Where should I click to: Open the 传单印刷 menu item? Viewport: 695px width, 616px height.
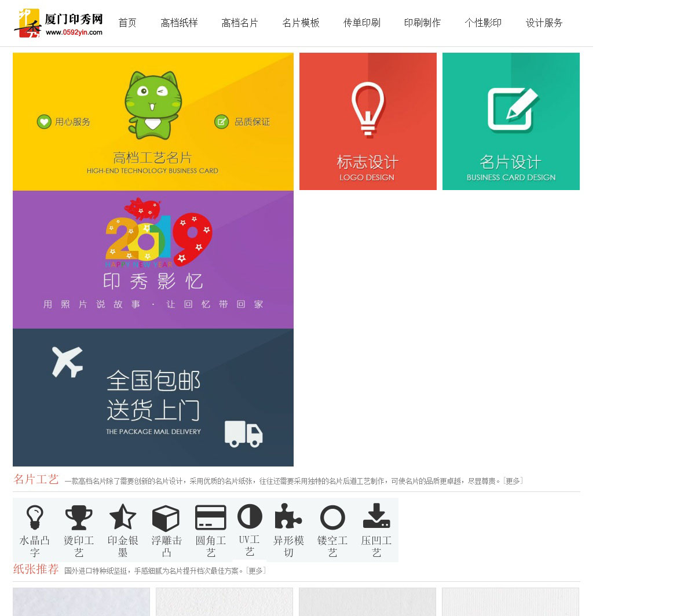coord(362,23)
